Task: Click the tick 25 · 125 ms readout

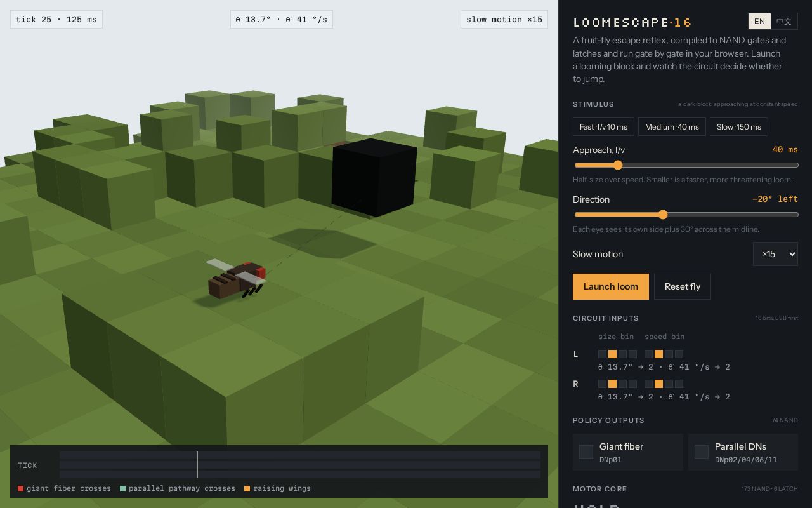Action: tap(56, 19)
